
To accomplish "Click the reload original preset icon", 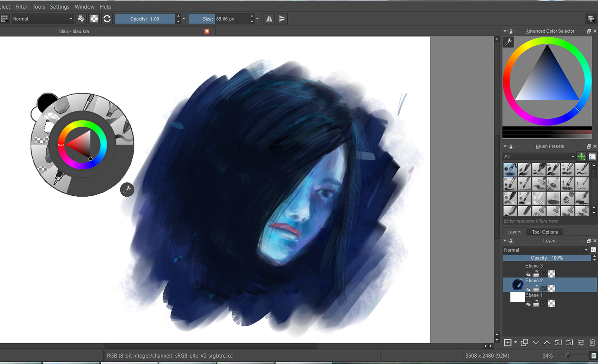I will [x=107, y=19].
